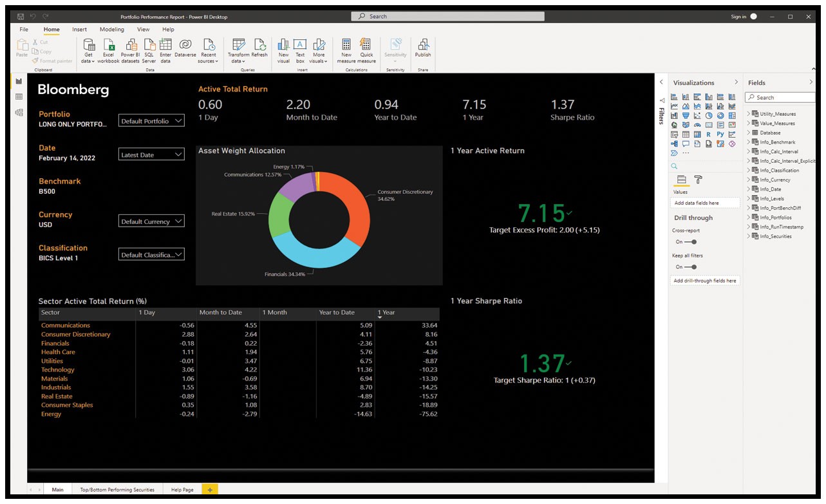
Task: Open the Default Portfolio dropdown
Action: 151,120
